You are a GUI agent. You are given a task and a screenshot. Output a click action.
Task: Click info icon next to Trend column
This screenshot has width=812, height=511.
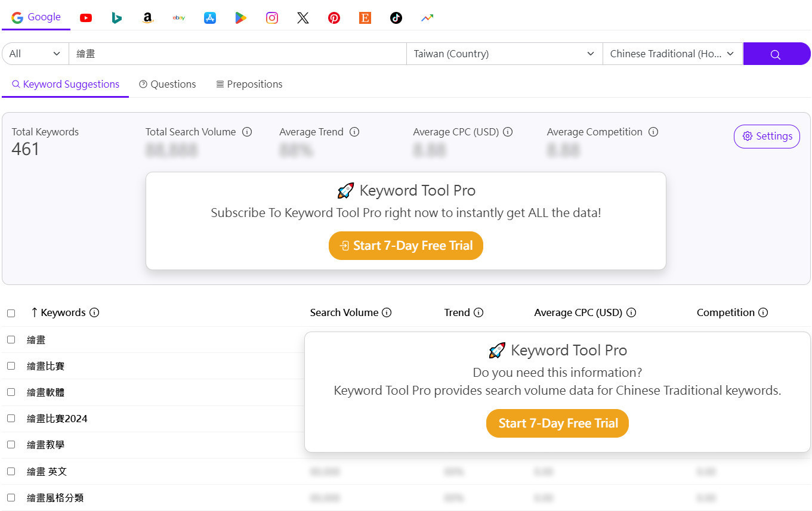pos(478,312)
